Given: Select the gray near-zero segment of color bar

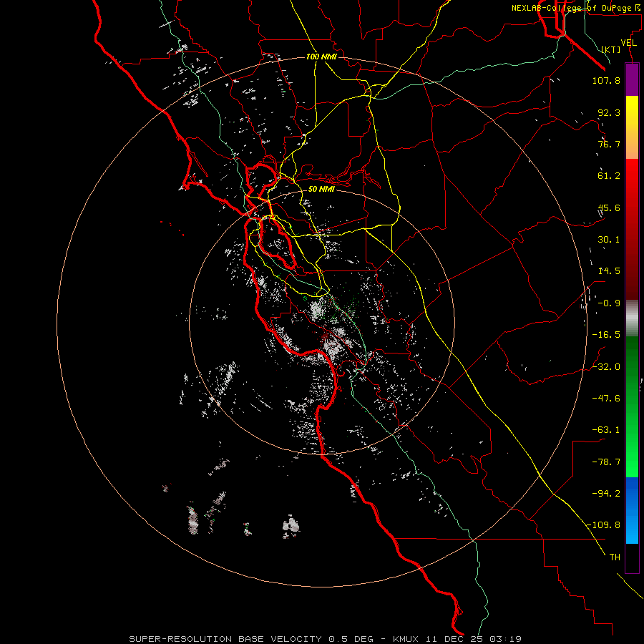Looking at the screenshot, I should pyautogui.click(x=632, y=318).
